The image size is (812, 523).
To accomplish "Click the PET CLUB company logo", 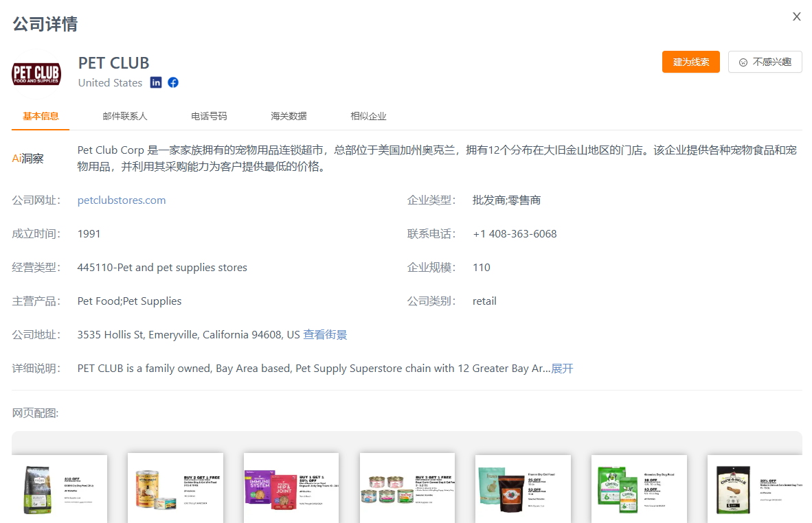I will 36,73.
